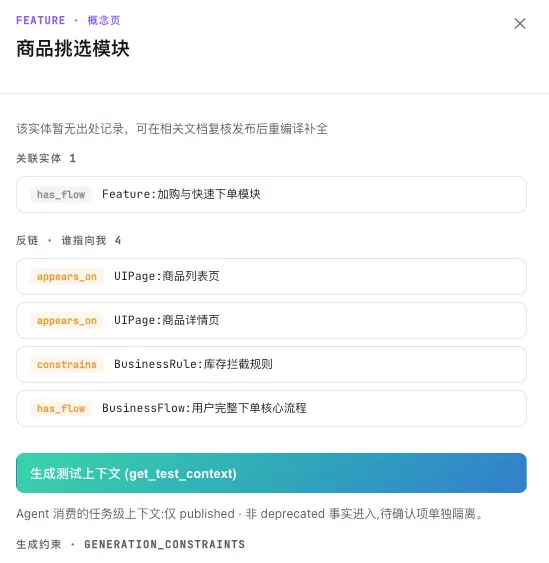549x563 pixels.
Task: Open the UIPage:商品列表页 backlink
Action: [271, 276]
